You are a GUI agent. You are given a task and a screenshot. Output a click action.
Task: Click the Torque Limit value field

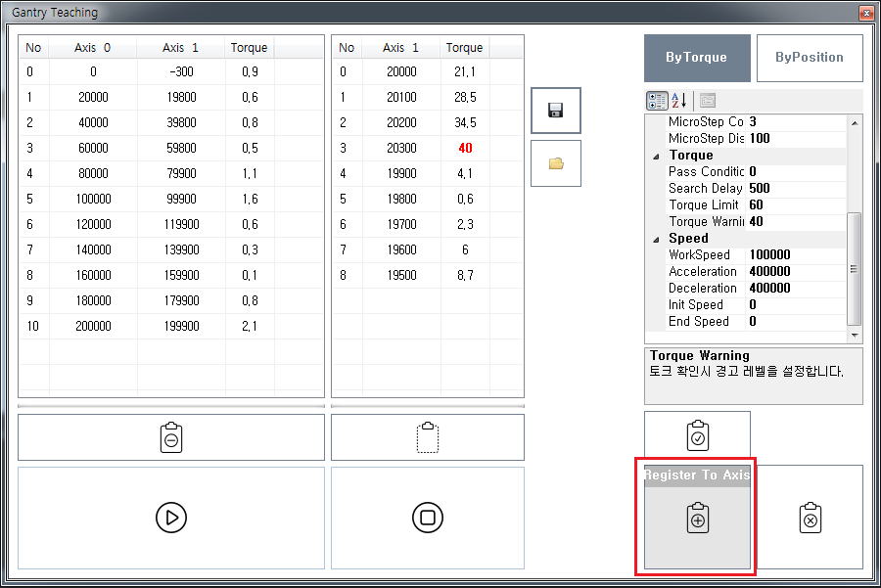[x=793, y=205]
